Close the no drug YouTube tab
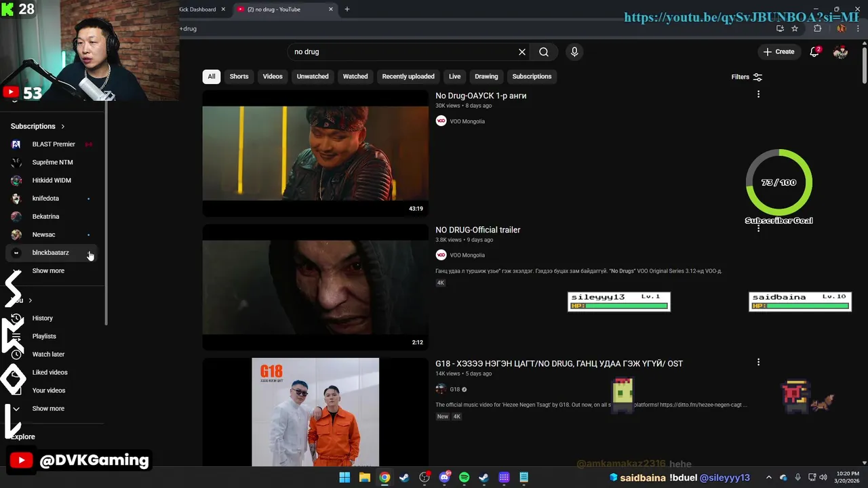The width and height of the screenshot is (868, 488). click(x=331, y=9)
